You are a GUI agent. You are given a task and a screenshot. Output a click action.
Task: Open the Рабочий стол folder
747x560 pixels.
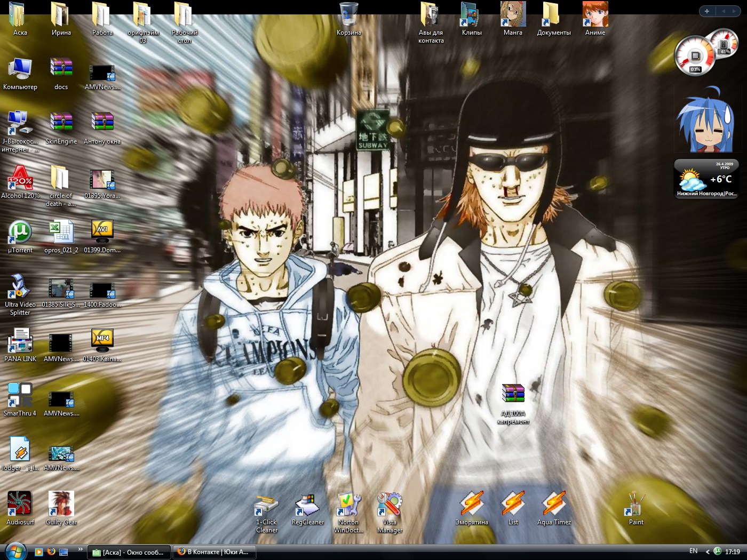click(184, 15)
